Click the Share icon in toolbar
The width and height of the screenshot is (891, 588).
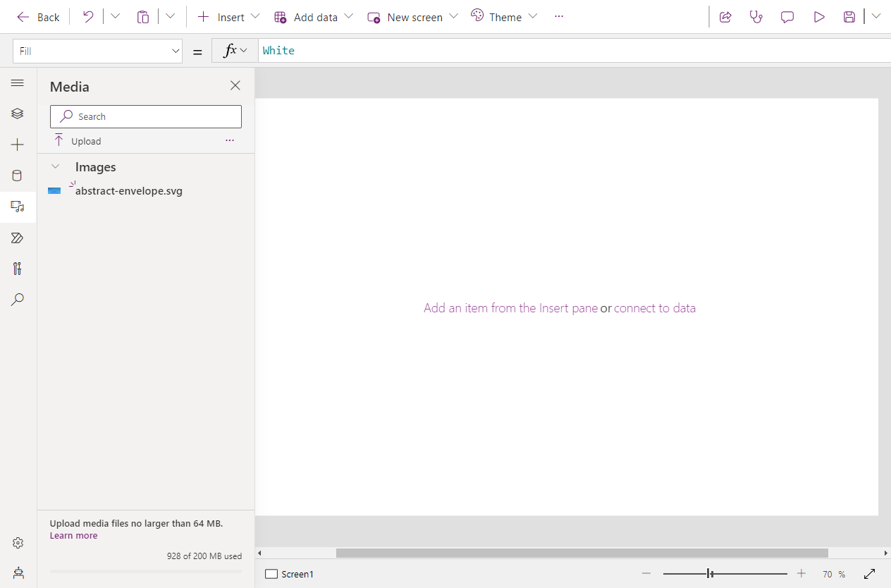[x=725, y=17]
